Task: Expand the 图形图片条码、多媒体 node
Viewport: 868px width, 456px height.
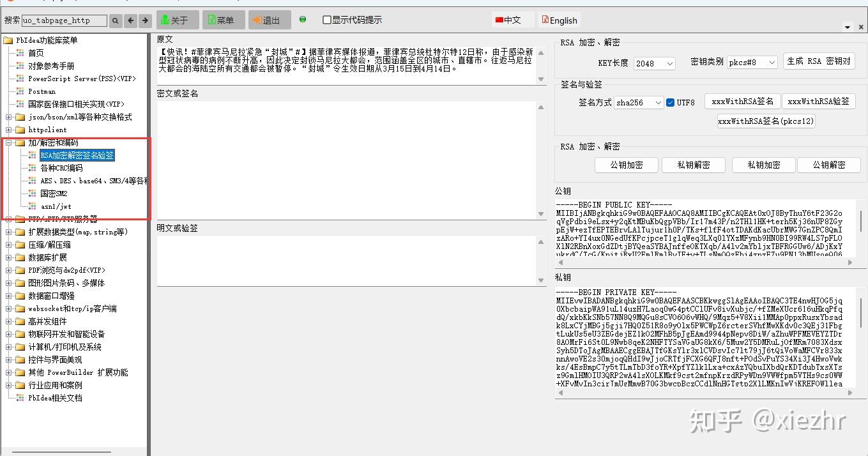Action: [9, 283]
